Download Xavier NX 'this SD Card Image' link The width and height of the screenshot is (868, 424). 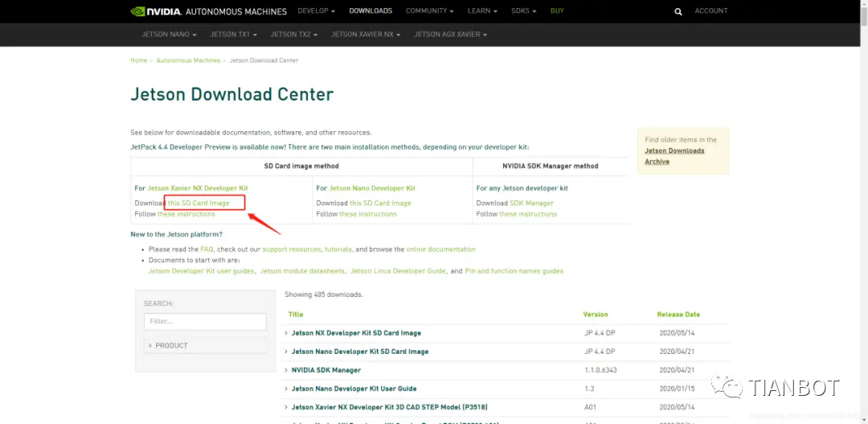pyautogui.click(x=199, y=203)
